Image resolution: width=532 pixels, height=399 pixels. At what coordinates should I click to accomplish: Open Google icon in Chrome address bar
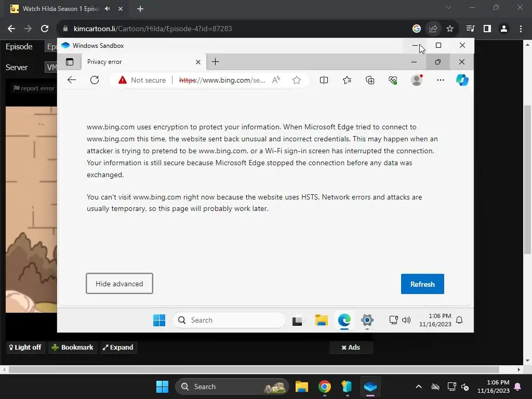pyautogui.click(x=416, y=29)
